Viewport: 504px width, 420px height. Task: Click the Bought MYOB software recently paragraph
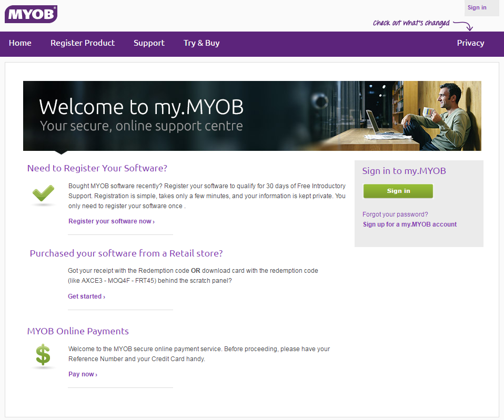click(207, 196)
